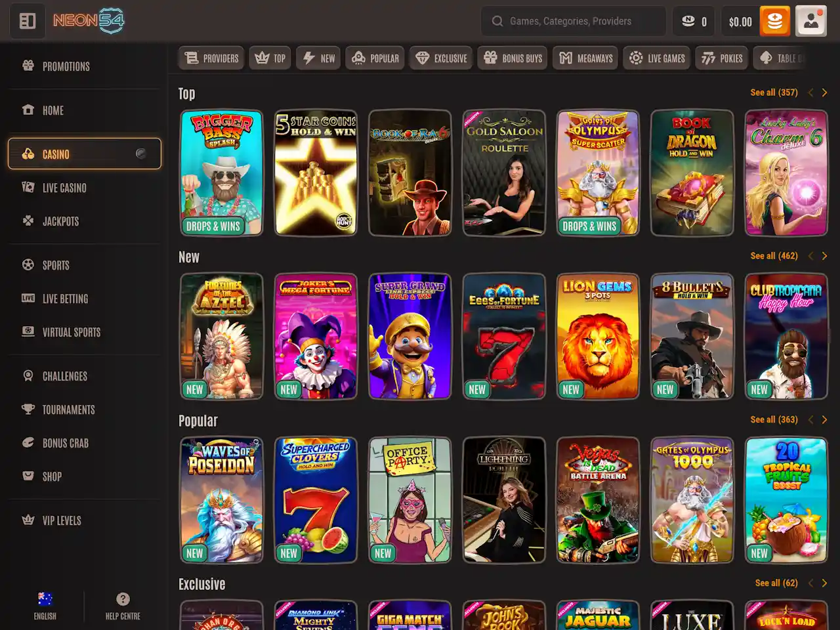Show previous games in Exclusive row
Screen dimensions: 840x630
810,583
